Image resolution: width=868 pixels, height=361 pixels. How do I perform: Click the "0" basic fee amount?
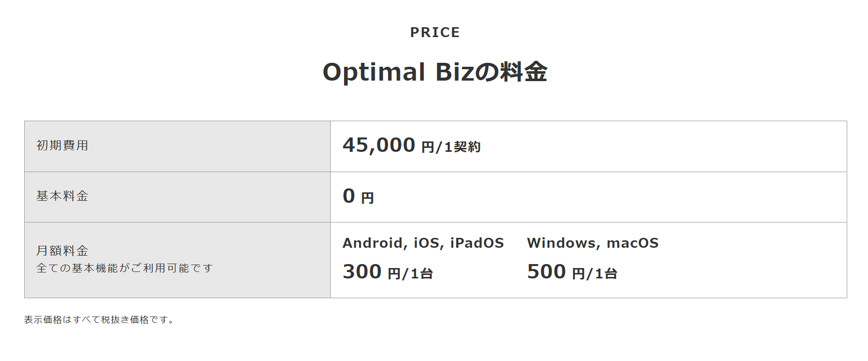(349, 196)
